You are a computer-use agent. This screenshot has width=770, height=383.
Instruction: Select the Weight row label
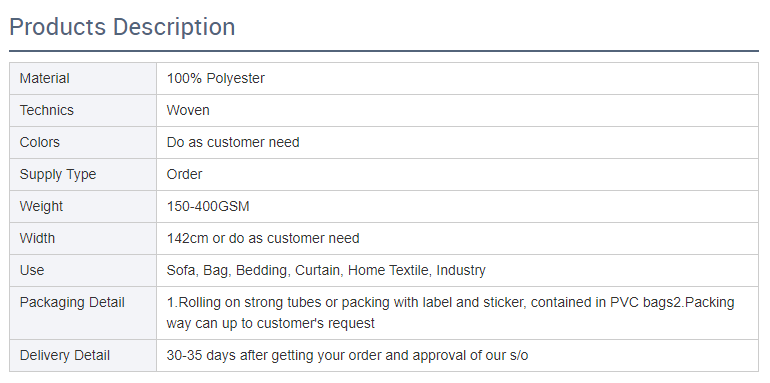click(41, 207)
